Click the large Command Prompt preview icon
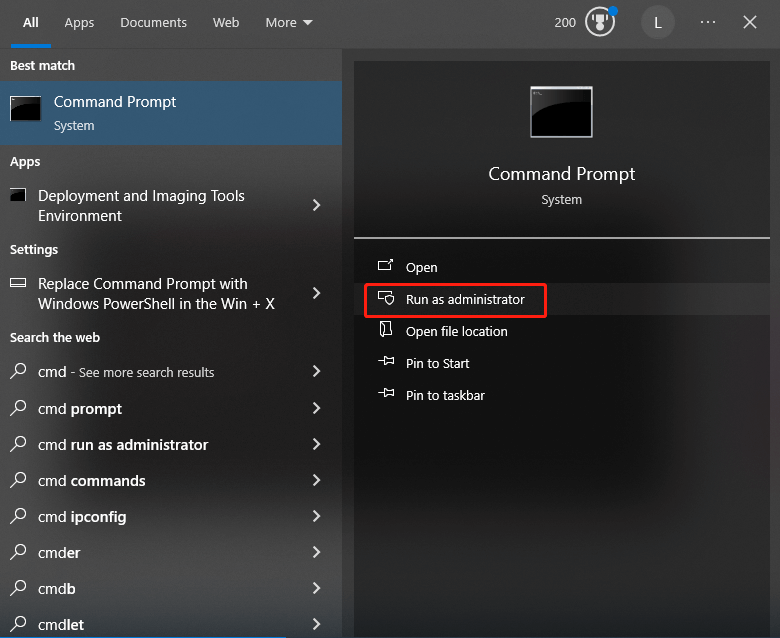 (x=561, y=112)
